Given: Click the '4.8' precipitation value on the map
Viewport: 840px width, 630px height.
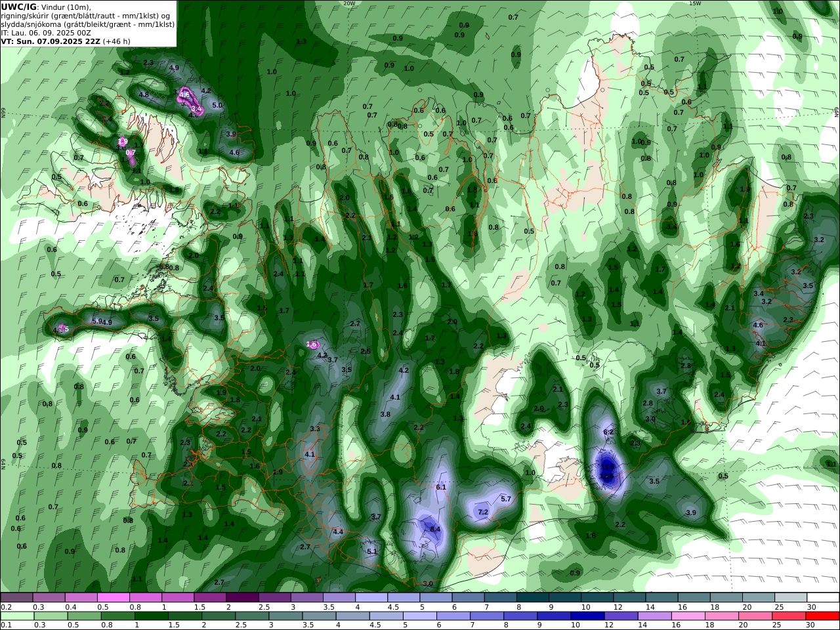Looking at the screenshot, I should [x=144, y=94].
